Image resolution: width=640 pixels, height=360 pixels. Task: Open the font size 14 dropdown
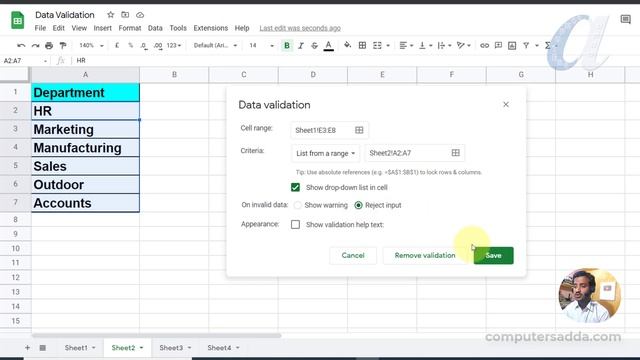click(x=261, y=45)
